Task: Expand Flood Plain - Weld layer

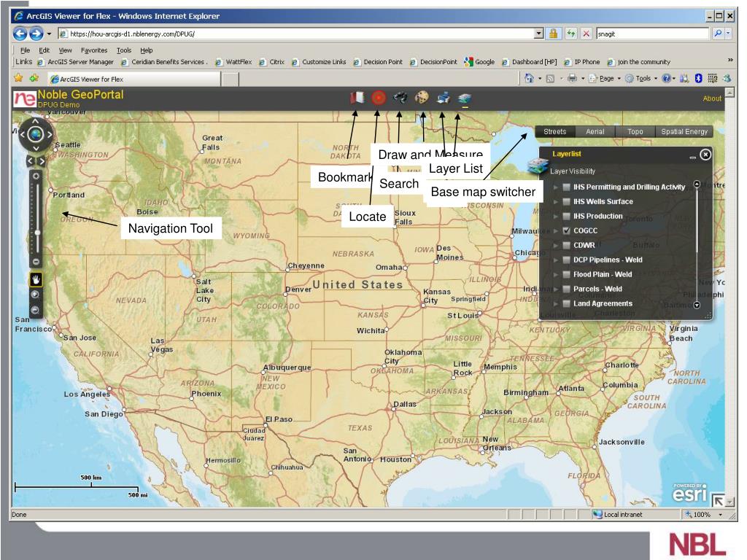Action: tap(555, 274)
